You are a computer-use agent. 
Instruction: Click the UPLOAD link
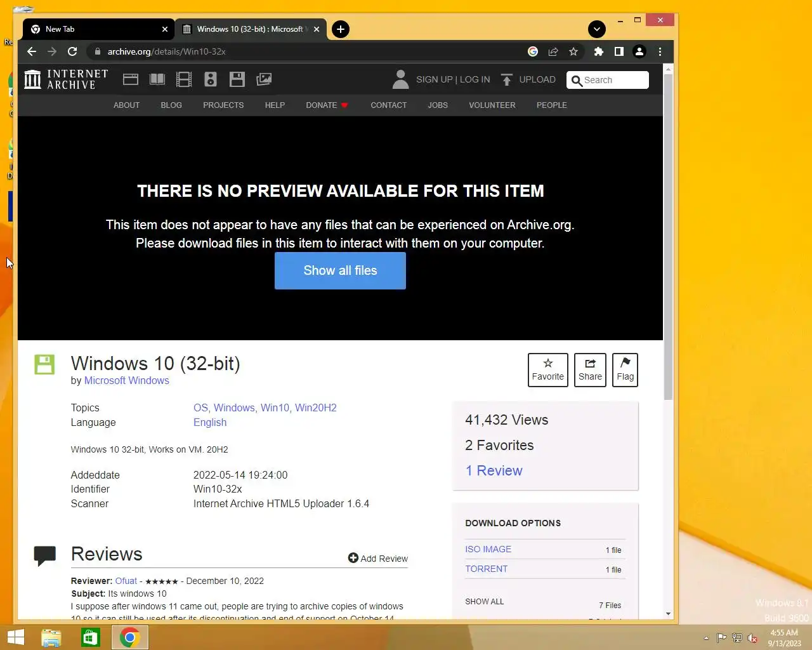pyautogui.click(x=537, y=79)
